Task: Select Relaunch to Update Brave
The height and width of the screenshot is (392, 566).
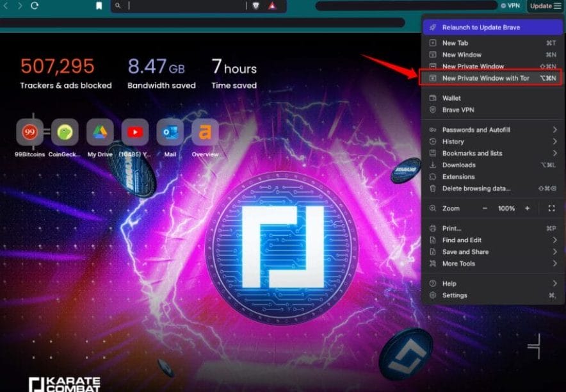Action: (493, 28)
